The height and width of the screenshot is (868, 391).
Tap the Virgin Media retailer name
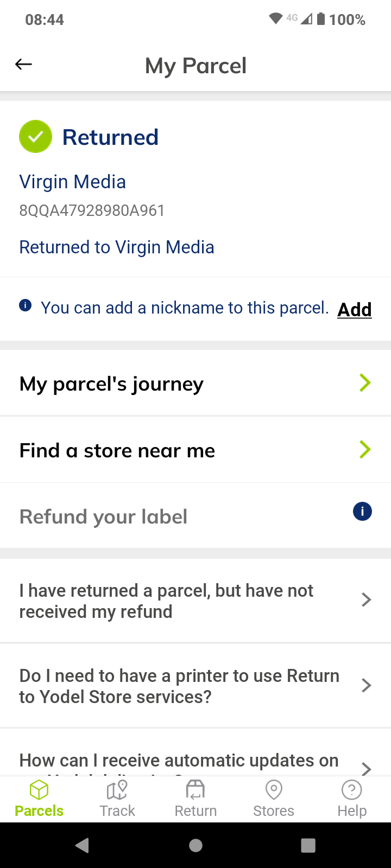72,182
